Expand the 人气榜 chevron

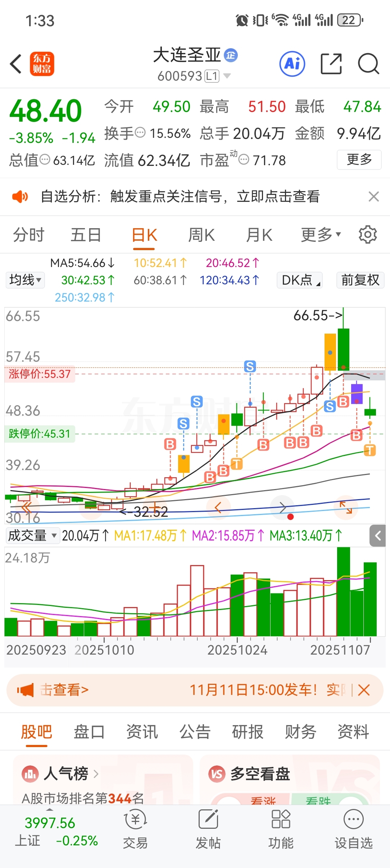(96, 774)
